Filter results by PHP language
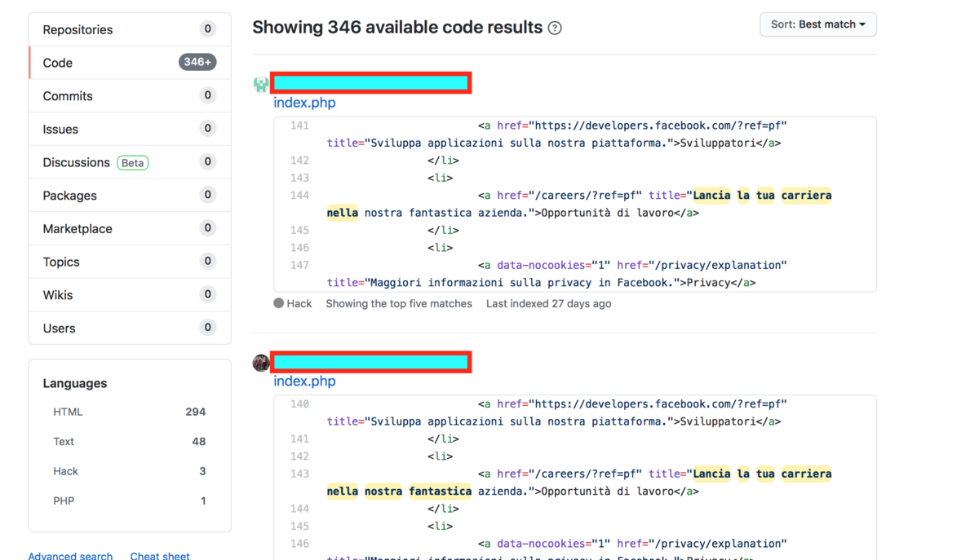 130,500
